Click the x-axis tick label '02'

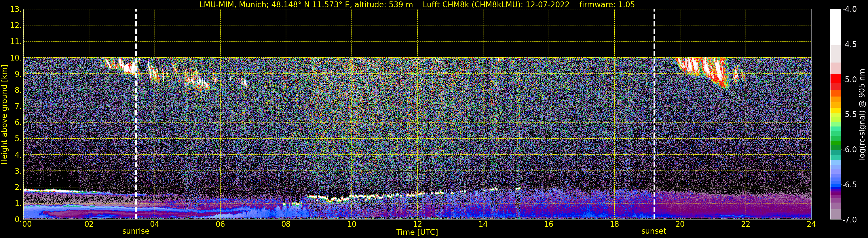89,224
